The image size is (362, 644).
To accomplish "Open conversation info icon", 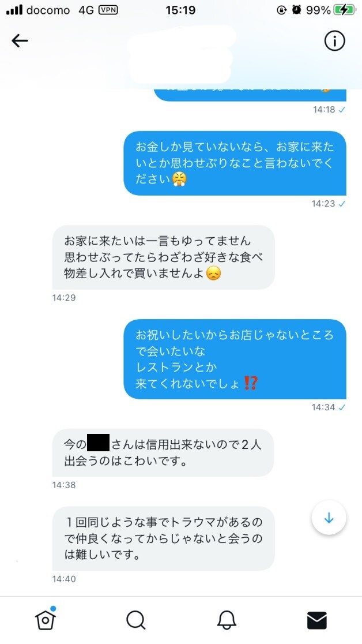I will [334, 40].
